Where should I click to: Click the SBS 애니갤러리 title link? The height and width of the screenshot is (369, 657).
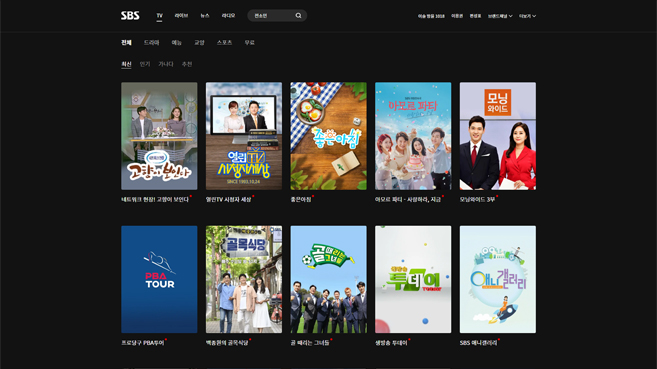(x=478, y=343)
